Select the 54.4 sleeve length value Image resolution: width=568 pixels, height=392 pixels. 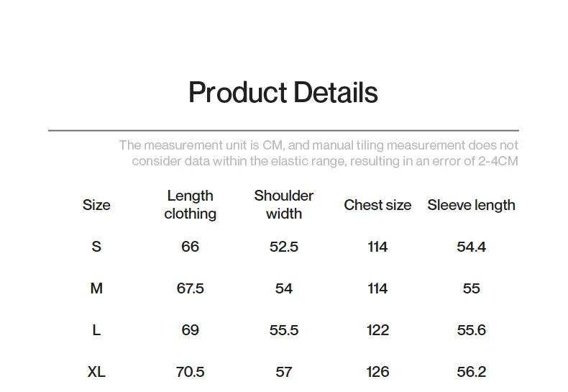click(x=471, y=247)
